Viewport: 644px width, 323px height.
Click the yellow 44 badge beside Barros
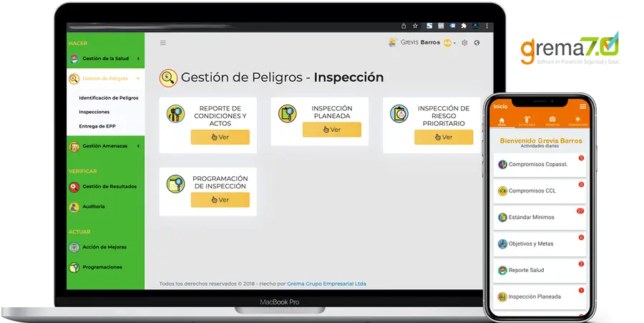447,43
